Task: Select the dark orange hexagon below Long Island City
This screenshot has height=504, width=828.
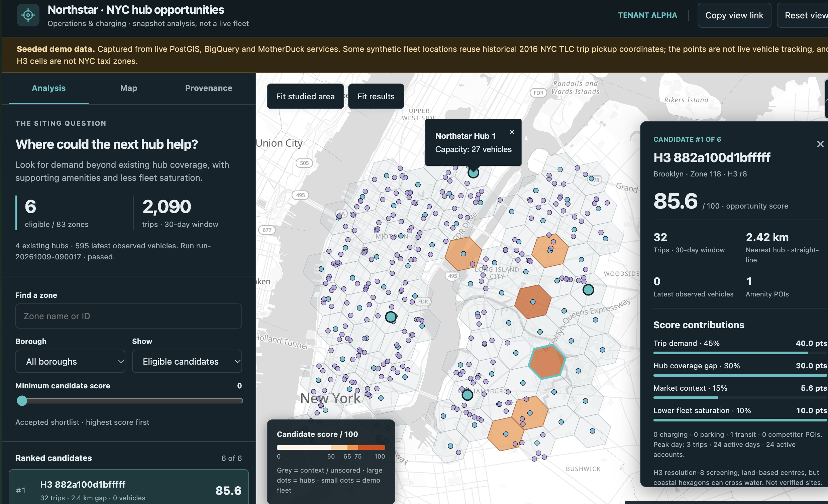Action: coord(533,302)
